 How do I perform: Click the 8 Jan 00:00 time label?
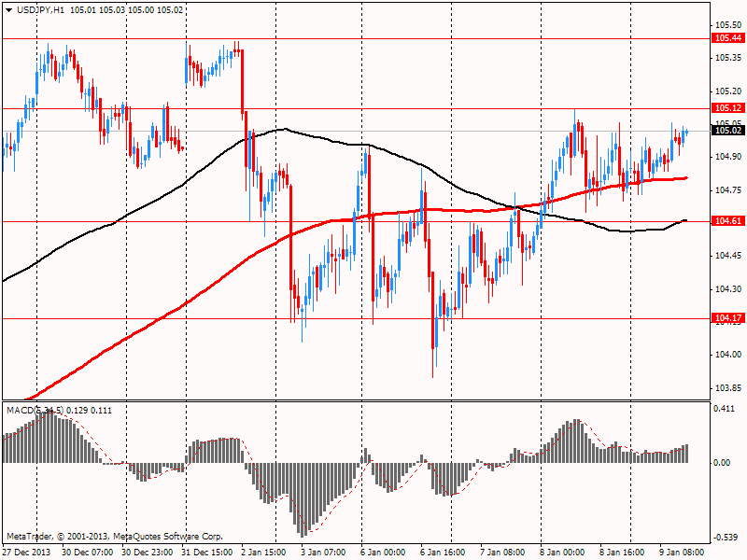[562, 553]
